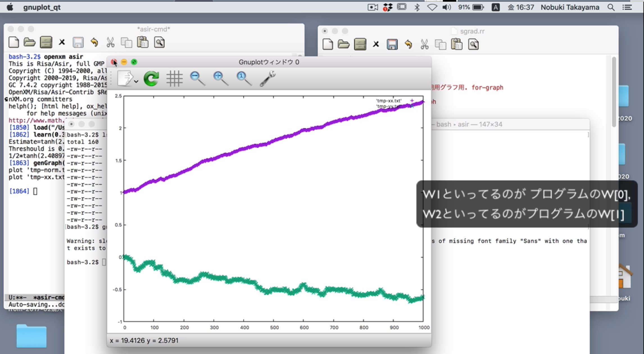Open the export dropdown arrow in gnuplot toolbar
The image size is (644, 354).
click(136, 81)
